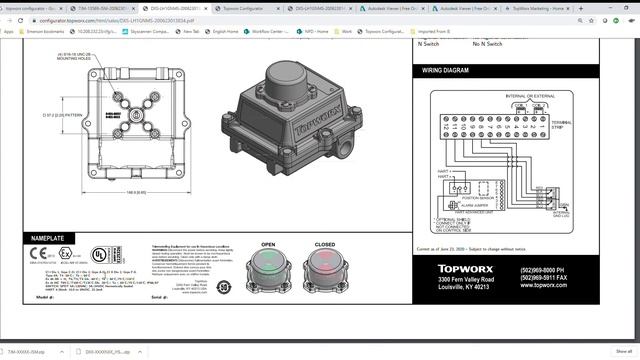Click the CLOSED red indicator image
The width and height of the screenshot is (640, 360).
[325, 271]
